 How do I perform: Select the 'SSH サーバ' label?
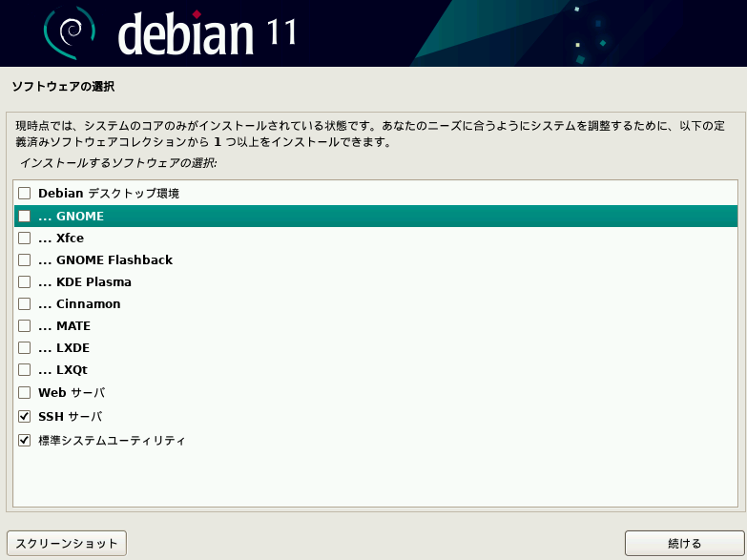pos(70,416)
